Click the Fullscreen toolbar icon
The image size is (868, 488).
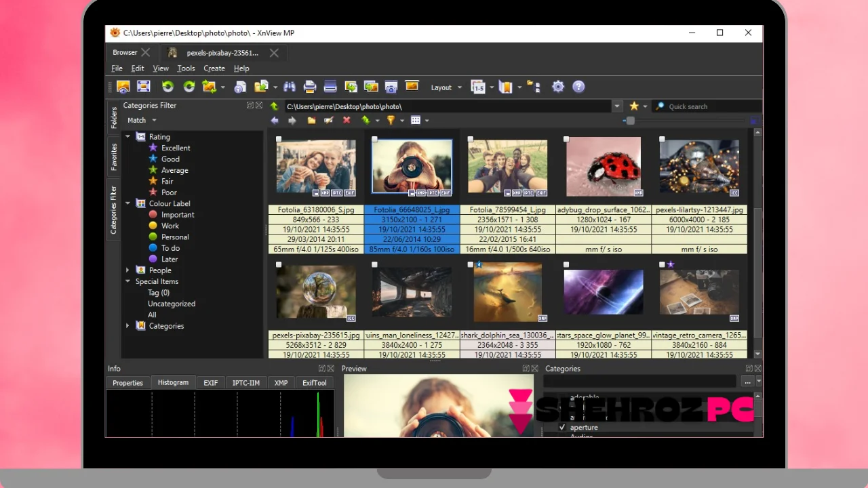(x=143, y=87)
